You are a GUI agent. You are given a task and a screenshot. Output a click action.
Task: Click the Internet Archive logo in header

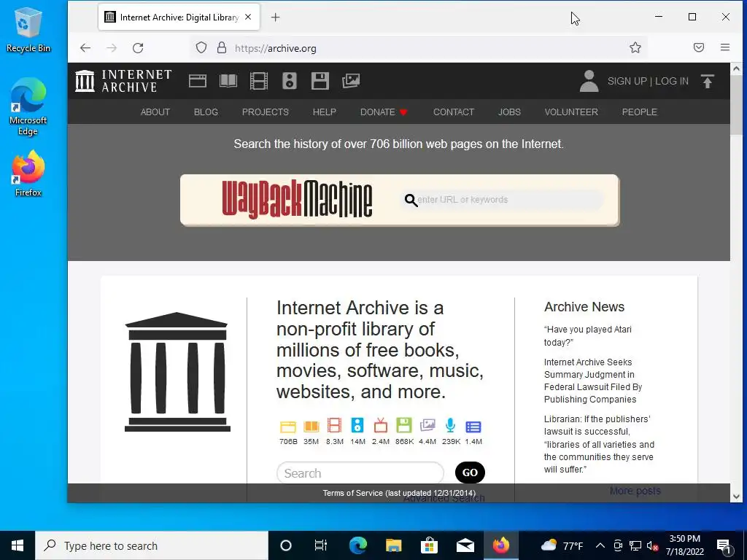pos(123,81)
